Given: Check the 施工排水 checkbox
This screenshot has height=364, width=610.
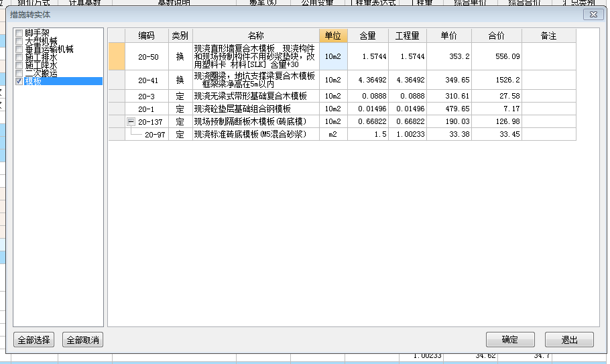Looking at the screenshot, I should pos(19,57).
